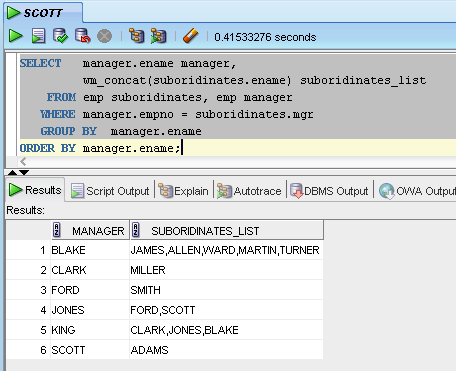Click the Execute Explain Plan toolbar icon

(x=137, y=36)
